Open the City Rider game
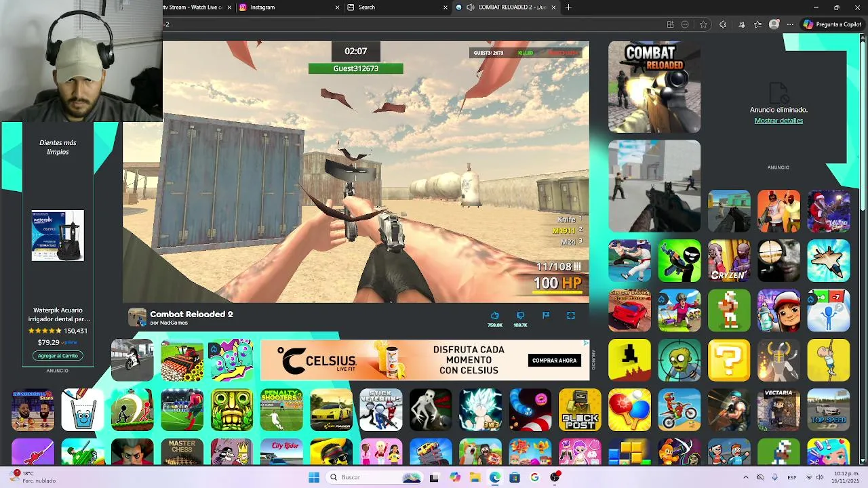 [281, 452]
